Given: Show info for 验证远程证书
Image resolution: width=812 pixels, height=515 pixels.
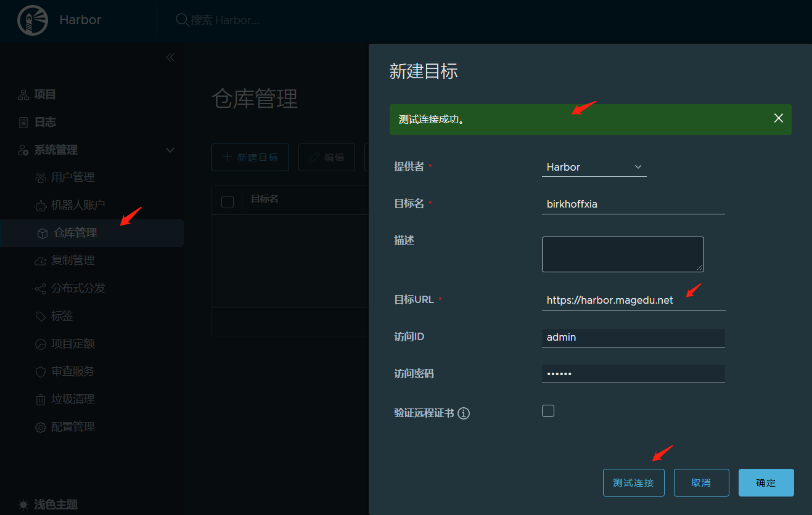Looking at the screenshot, I should [464, 413].
